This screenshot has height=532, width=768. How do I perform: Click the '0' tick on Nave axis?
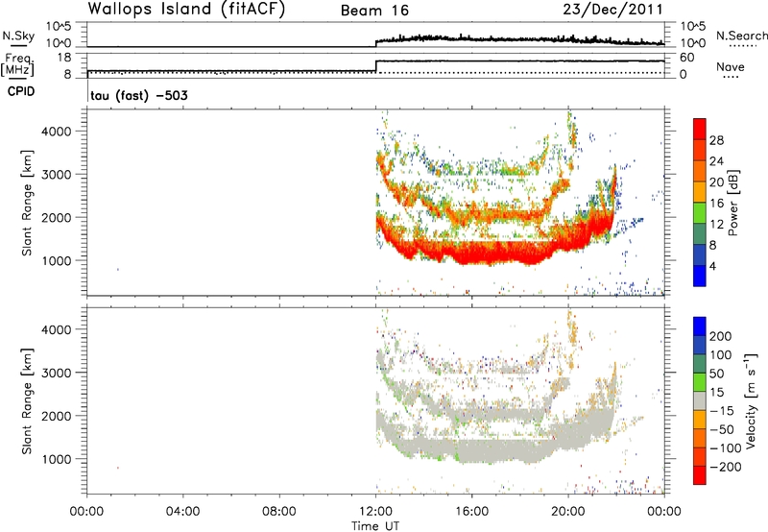684,75
